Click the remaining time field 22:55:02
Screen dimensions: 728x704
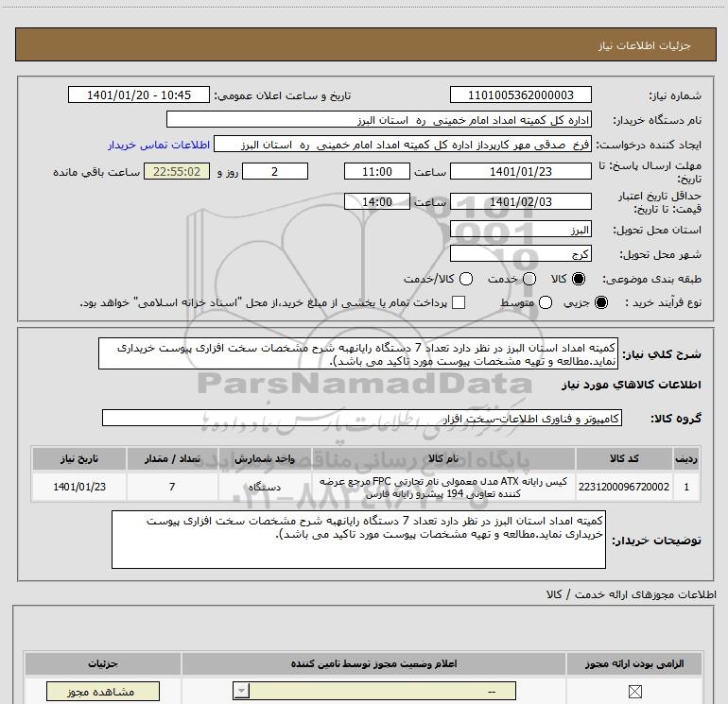tap(177, 171)
